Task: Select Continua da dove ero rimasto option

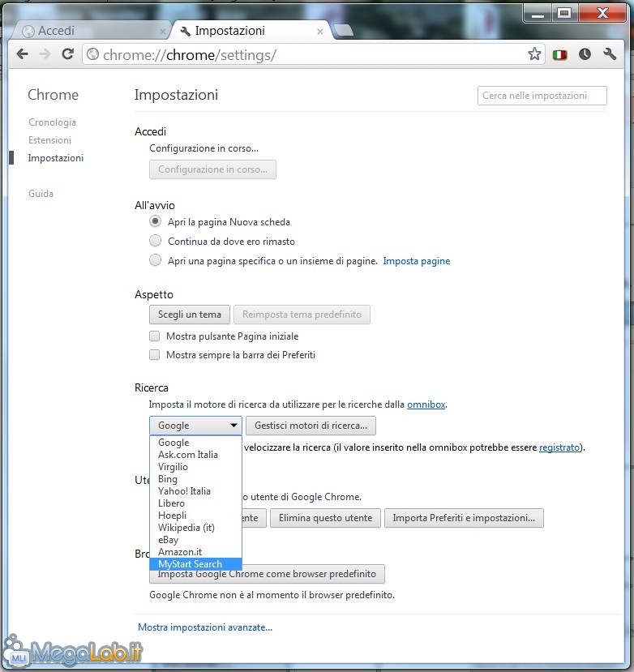Action: pyautogui.click(x=155, y=241)
